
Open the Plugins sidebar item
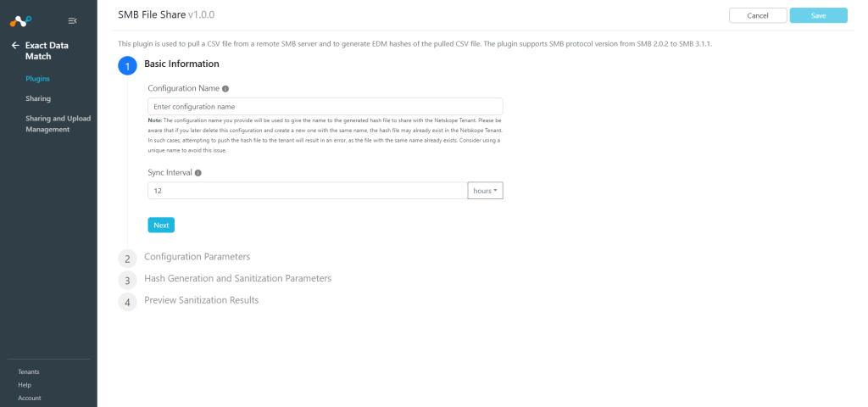pos(37,79)
